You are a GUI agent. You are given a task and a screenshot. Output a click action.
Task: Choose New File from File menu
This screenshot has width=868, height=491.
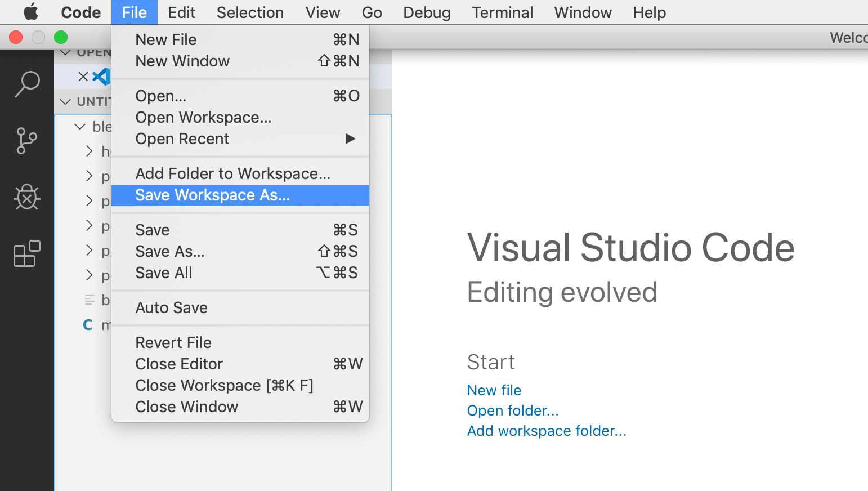click(240, 39)
